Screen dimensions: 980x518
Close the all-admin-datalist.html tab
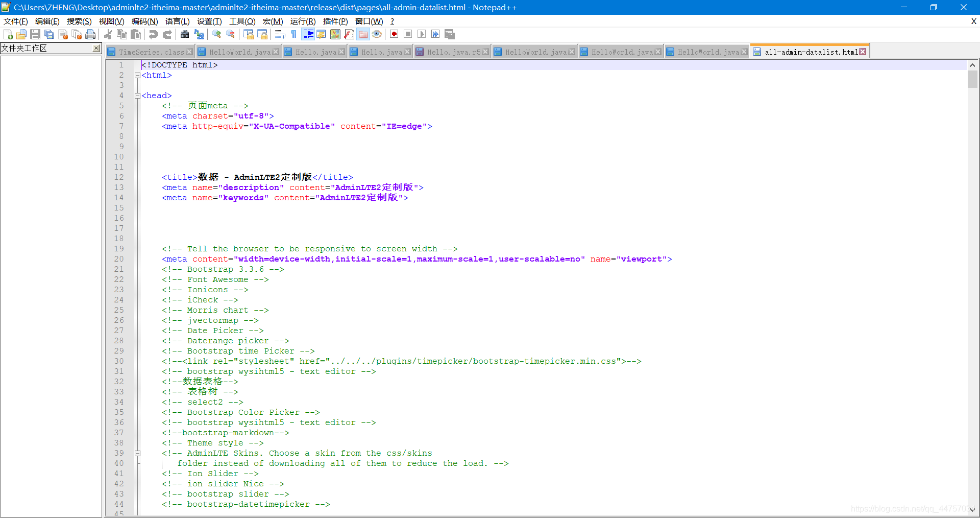pos(863,52)
